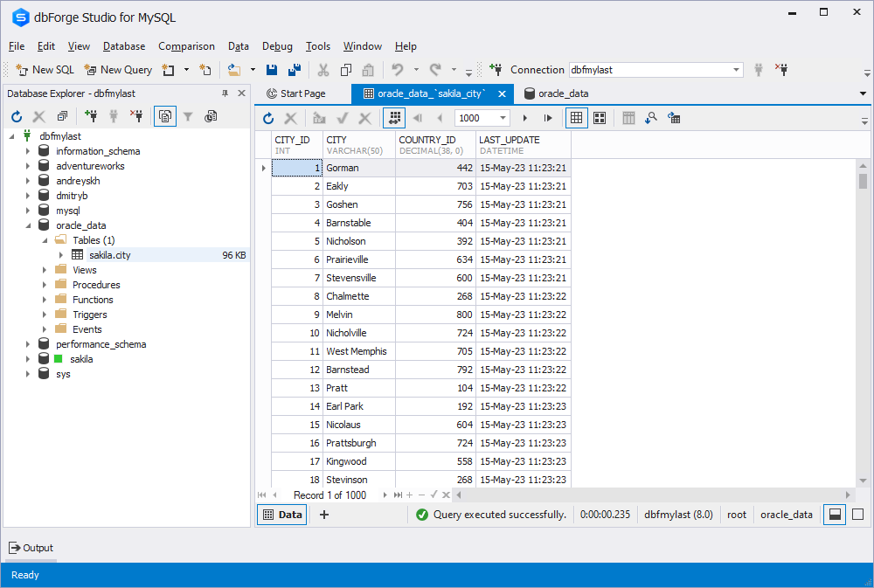Expand the adventureworks database node
This screenshot has width=874, height=588.
coord(28,166)
